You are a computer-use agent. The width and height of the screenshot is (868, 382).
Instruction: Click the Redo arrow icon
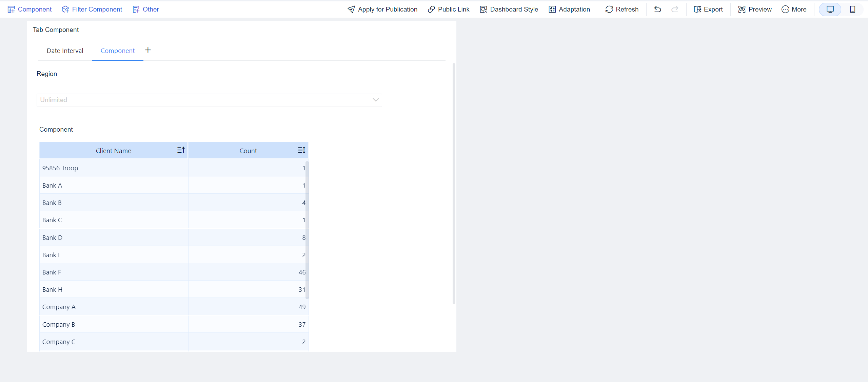[x=675, y=9]
